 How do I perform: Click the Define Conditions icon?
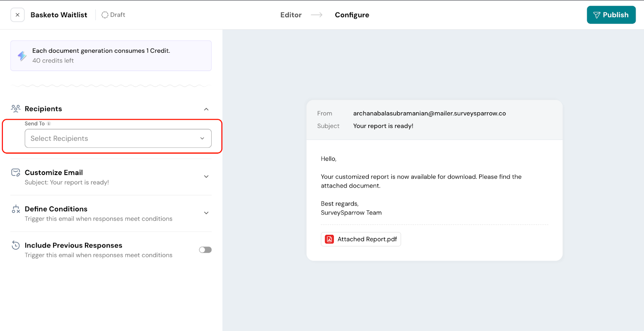coord(16,209)
